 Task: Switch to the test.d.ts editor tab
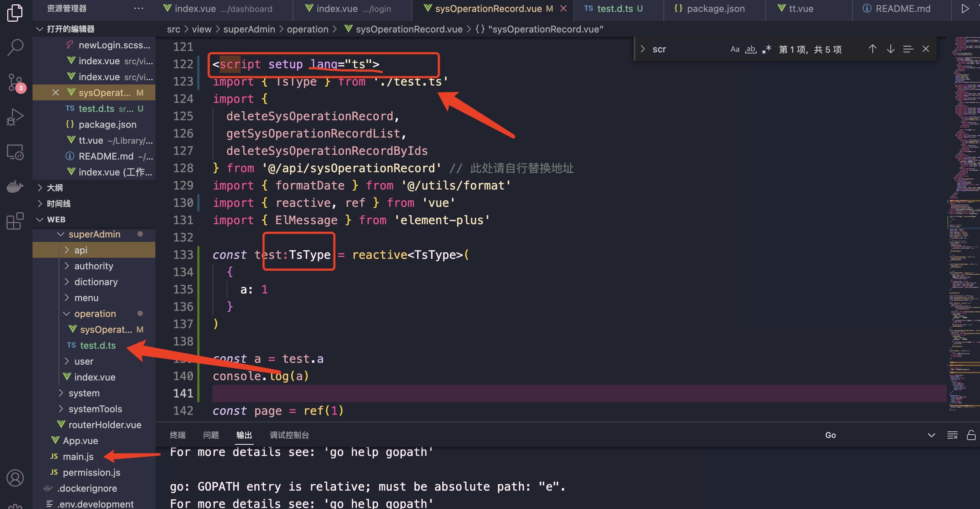pyautogui.click(x=614, y=8)
